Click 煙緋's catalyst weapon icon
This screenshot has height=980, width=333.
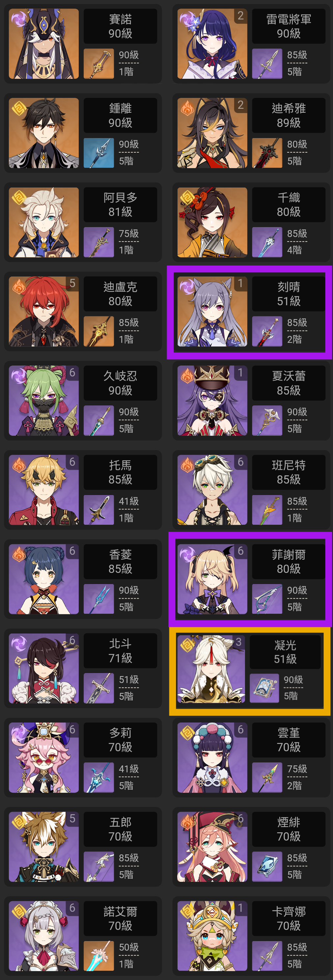[x=267, y=867]
